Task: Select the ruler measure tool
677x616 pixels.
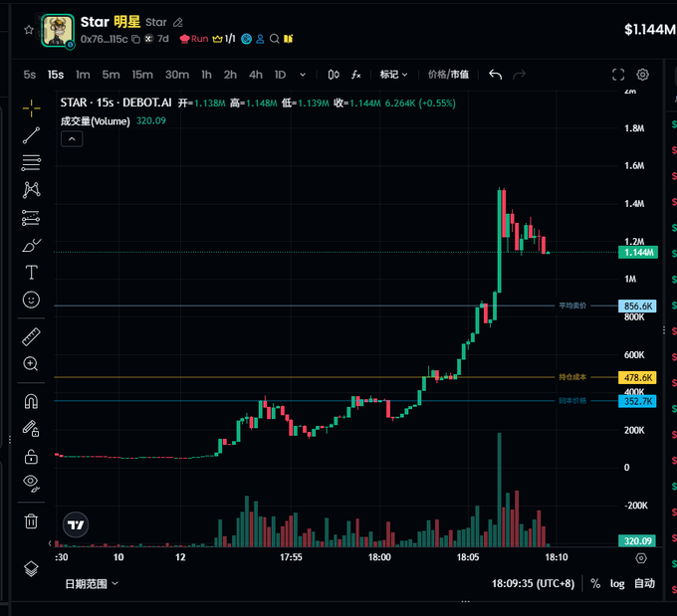Action: pos(31,336)
